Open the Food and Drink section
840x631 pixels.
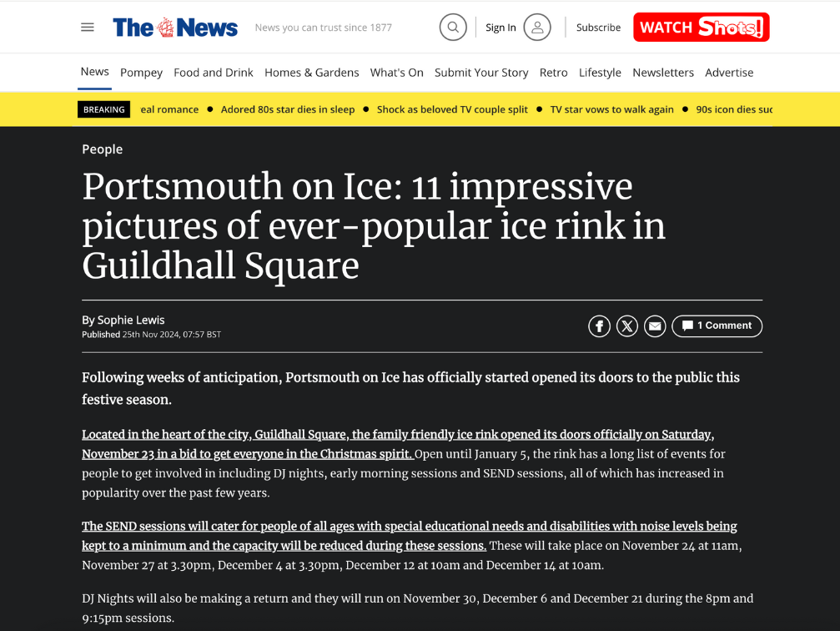point(213,73)
